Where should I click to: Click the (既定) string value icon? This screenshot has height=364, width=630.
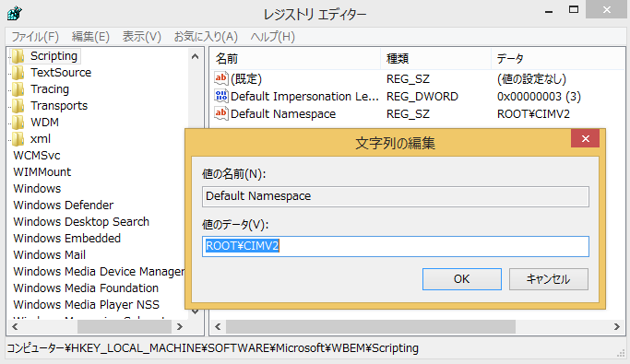(x=221, y=78)
